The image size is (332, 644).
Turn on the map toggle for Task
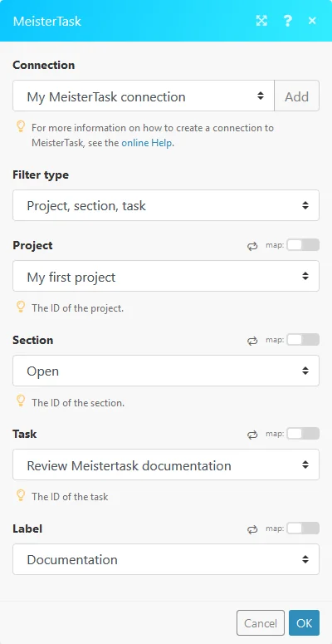pyautogui.click(x=303, y=434)
